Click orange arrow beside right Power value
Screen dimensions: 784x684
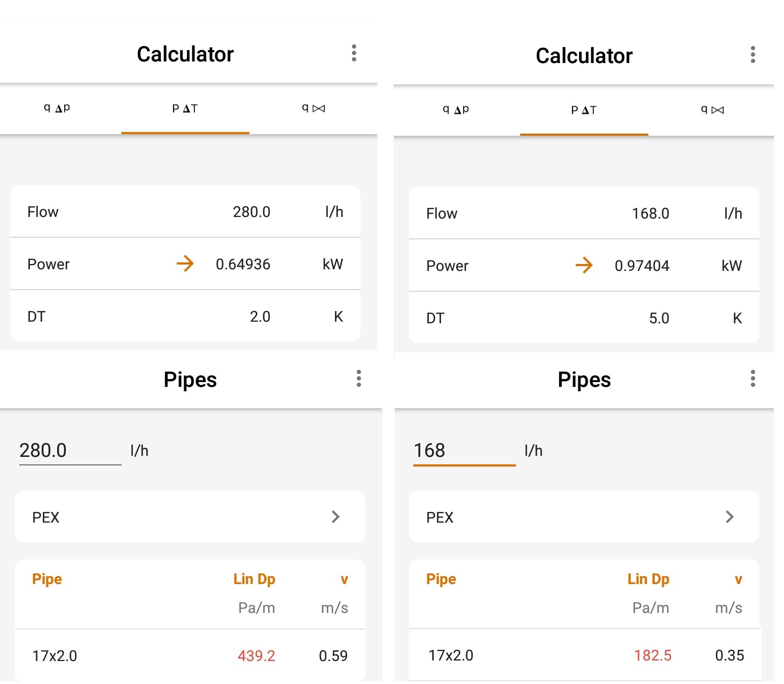point(584,265)
